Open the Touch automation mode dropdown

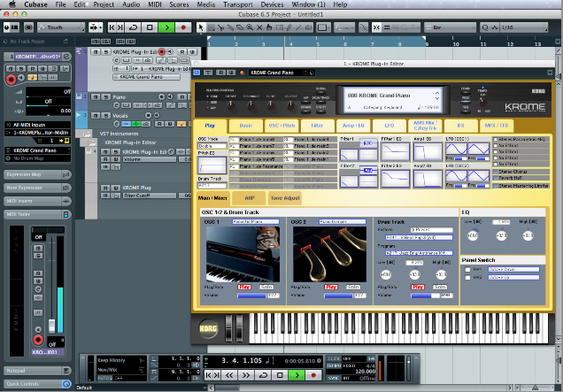point(61,27)
